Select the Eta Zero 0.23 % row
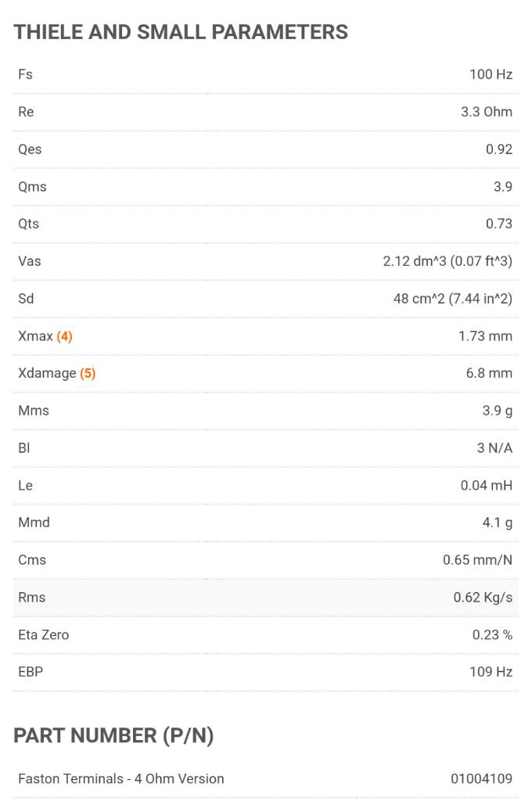 pos(265,634)
